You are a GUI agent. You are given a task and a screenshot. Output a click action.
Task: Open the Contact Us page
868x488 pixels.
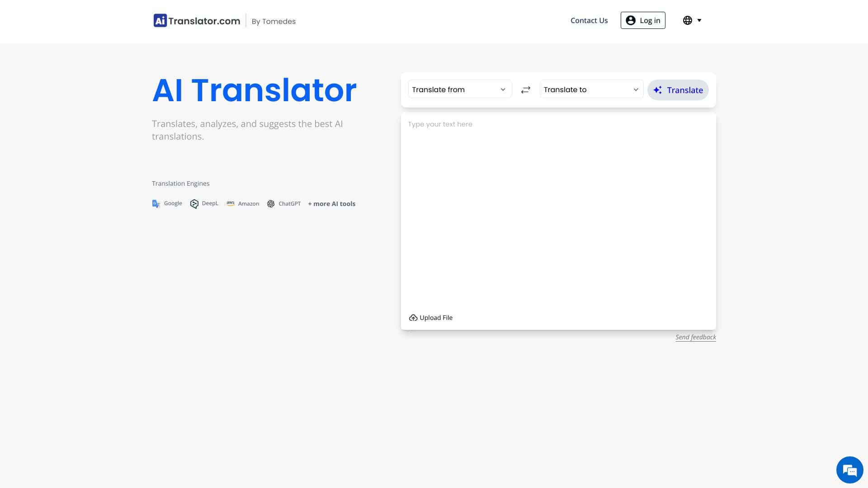589,20
